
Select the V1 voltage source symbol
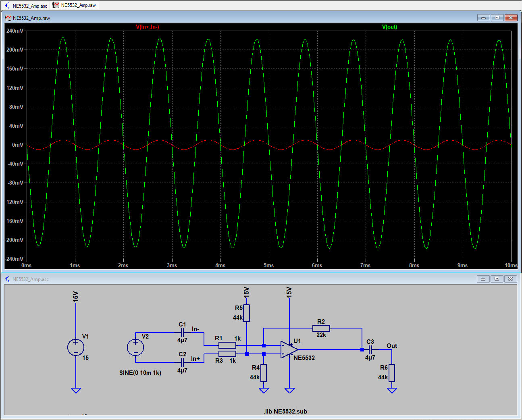[76, 347]
